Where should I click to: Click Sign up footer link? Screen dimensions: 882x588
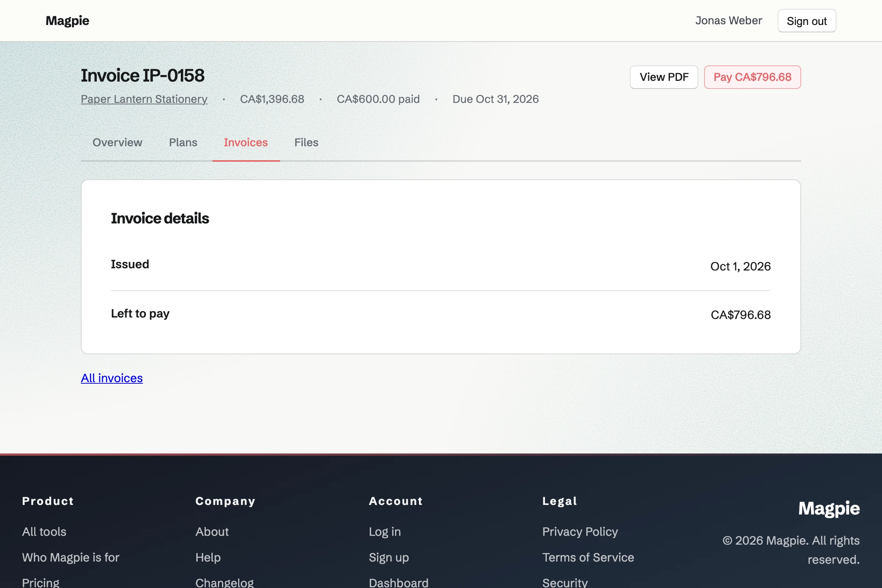[388, 557]
